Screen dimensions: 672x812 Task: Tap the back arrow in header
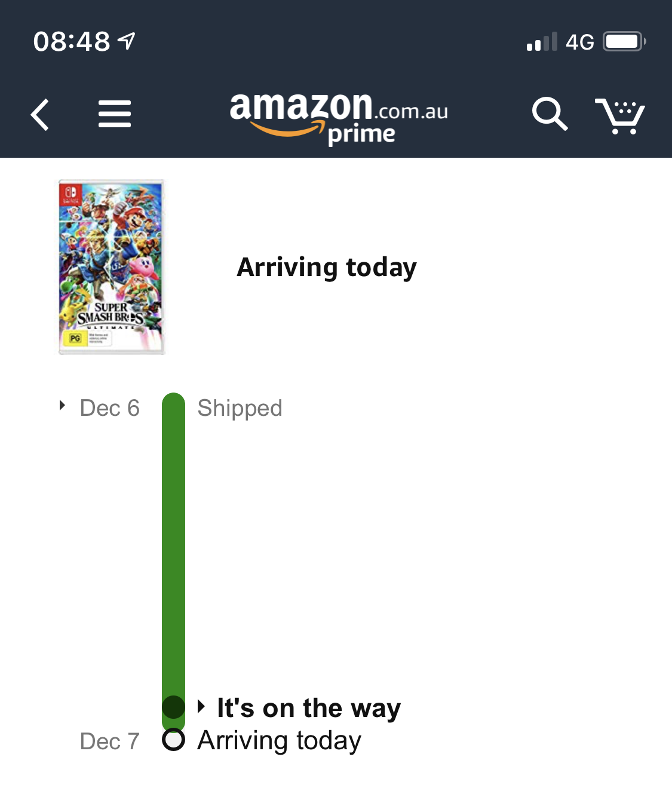click(x=40, y=115)
